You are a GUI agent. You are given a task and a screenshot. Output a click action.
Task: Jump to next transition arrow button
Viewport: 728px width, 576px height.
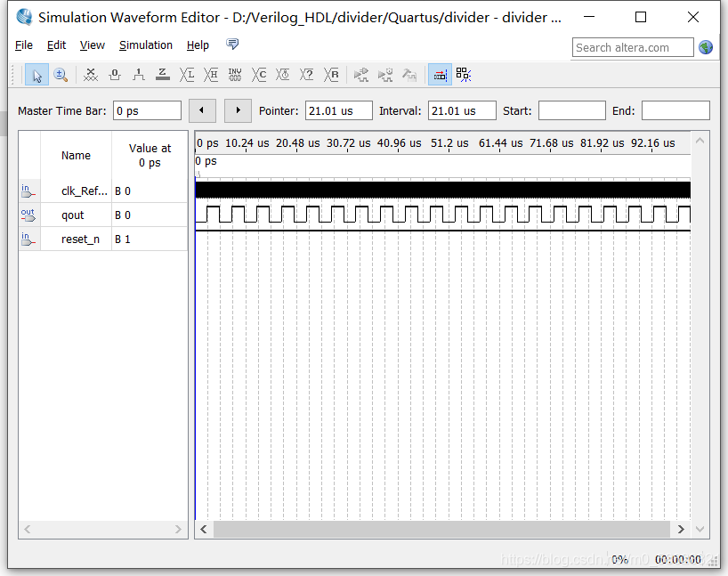[238, 110]
